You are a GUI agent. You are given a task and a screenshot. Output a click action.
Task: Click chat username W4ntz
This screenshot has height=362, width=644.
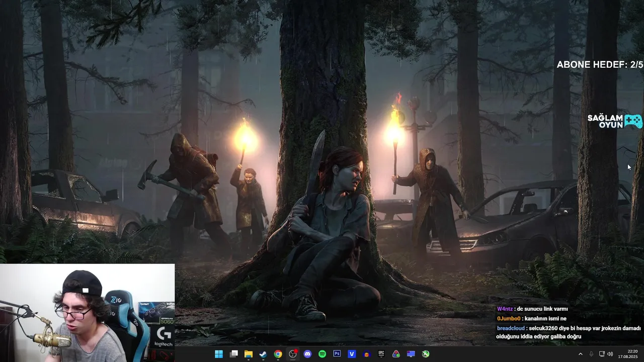tap(505, 309)
